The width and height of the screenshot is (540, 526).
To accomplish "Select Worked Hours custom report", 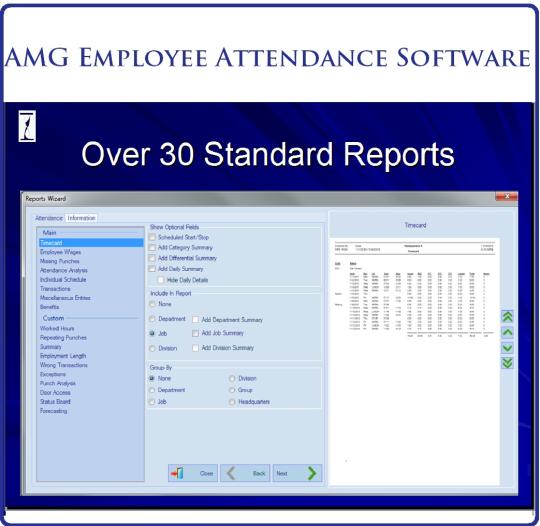I will pyautogui.click(x=57, y=329).
